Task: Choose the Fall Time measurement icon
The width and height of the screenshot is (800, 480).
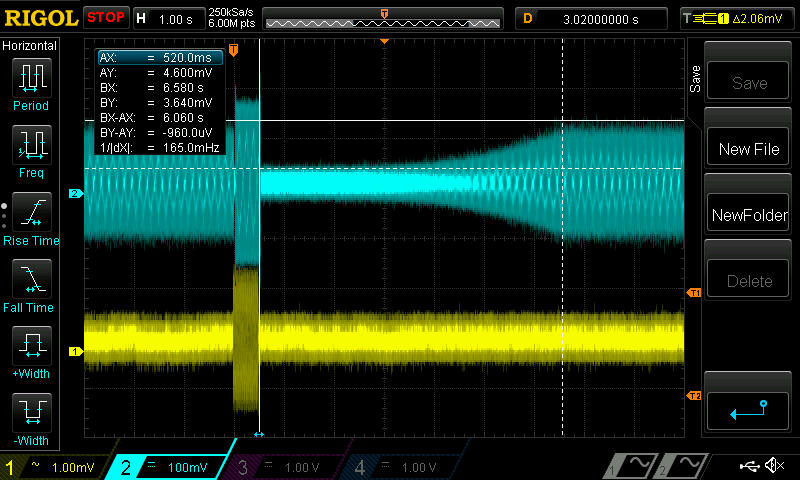Action: click(x=31, y=280)
